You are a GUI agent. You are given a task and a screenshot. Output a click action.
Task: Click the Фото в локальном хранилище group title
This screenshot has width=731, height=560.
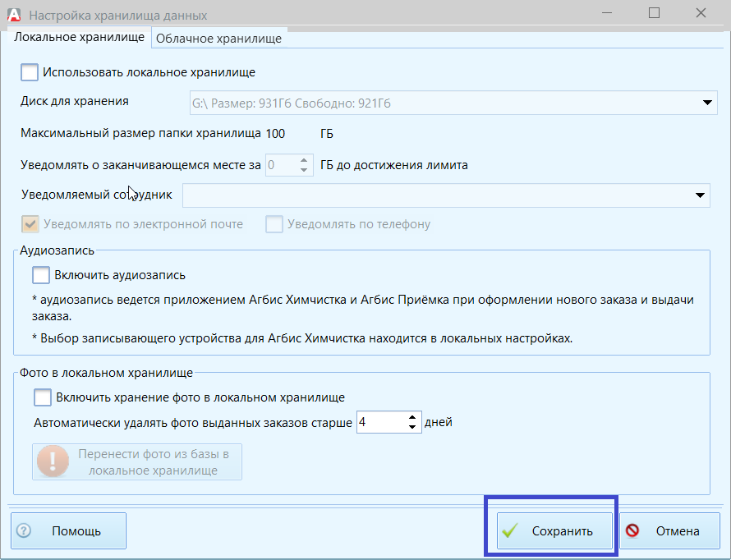pos(106,373)
